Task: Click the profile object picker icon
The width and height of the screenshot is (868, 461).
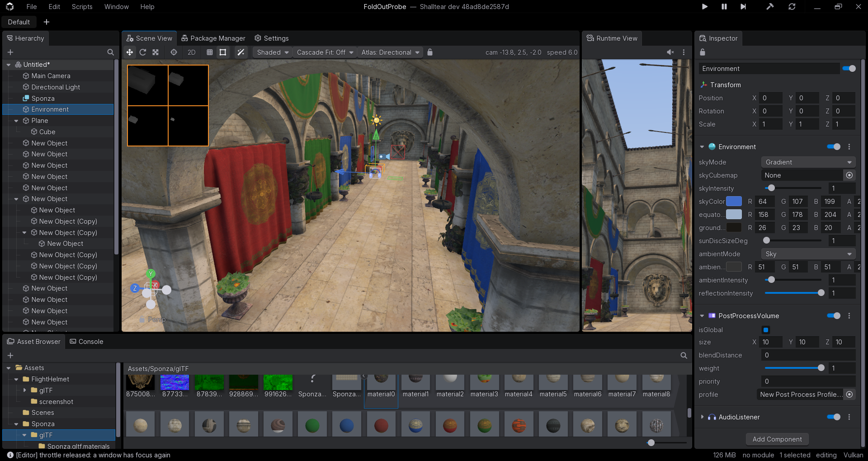Action: pyautogui.click(x=849, y=395)
